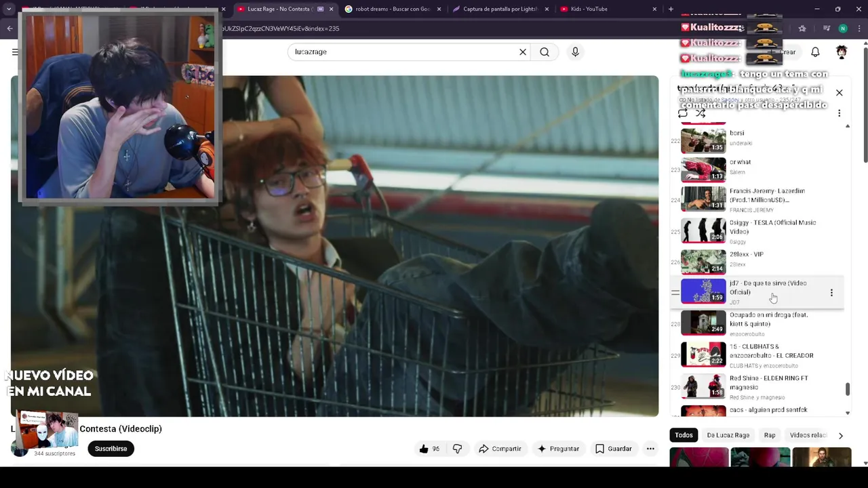
Task: Bookmark this page with the star
Action: pyautogui.click(x=802, y=28)
